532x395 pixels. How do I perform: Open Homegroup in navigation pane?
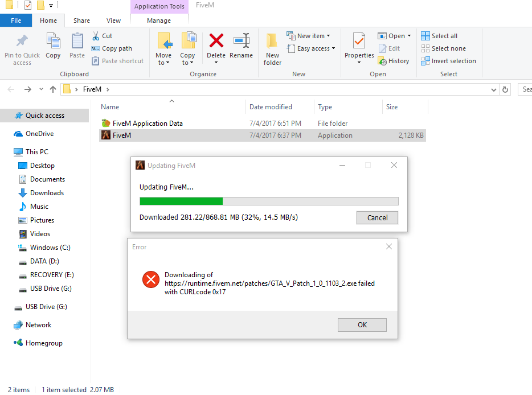click(x=44, y=343)
